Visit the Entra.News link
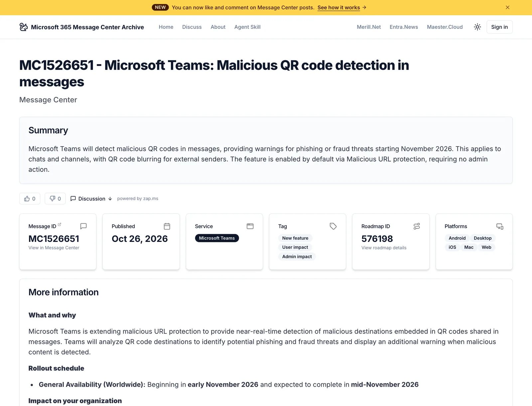This screenshot has width=532, height=406. point(404,27)
